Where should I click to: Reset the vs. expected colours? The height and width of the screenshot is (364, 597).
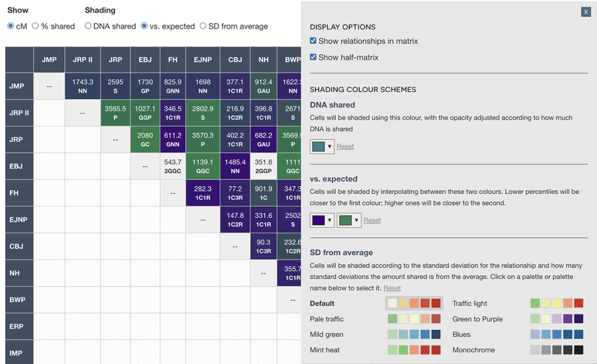click(x=372, y=220)
